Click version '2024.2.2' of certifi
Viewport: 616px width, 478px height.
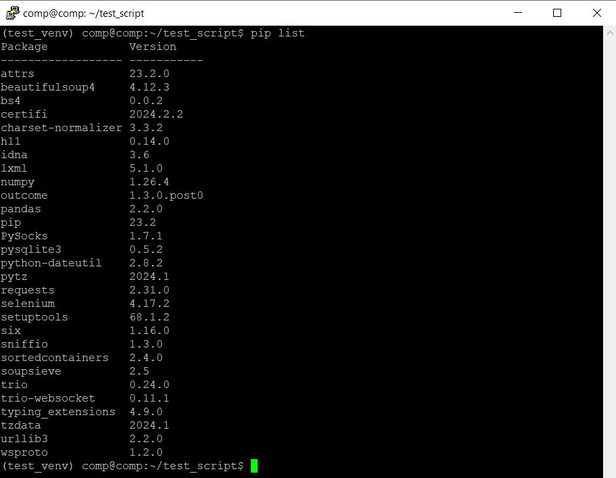[x=156, y=114]
